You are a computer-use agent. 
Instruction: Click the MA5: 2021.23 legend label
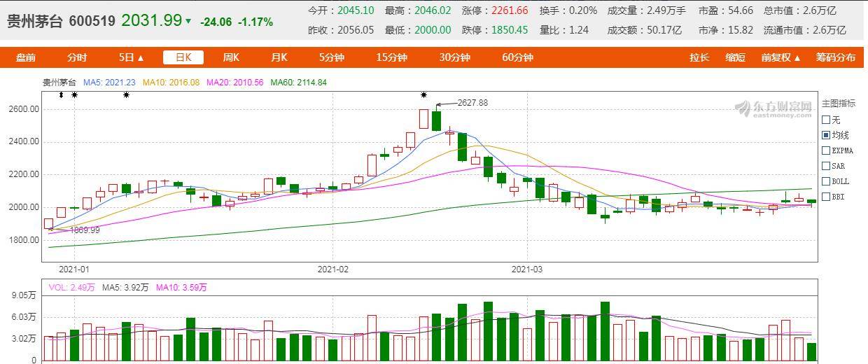[x=109, y=83]
